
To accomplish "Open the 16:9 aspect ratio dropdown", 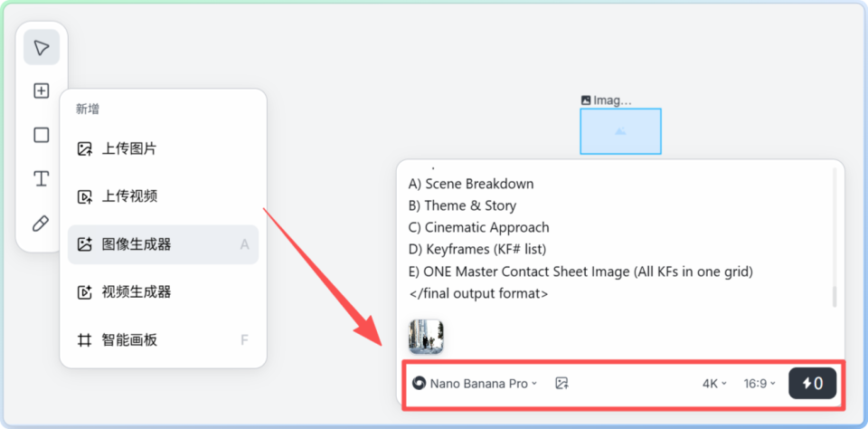I will tap(759, 384).
